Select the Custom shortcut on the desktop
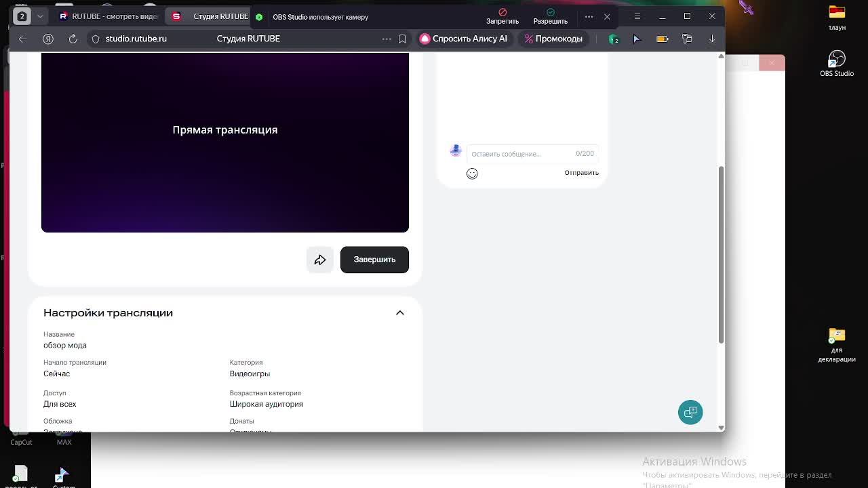The width and height of the screenshot is (868, 488). [x=64, y=476]
